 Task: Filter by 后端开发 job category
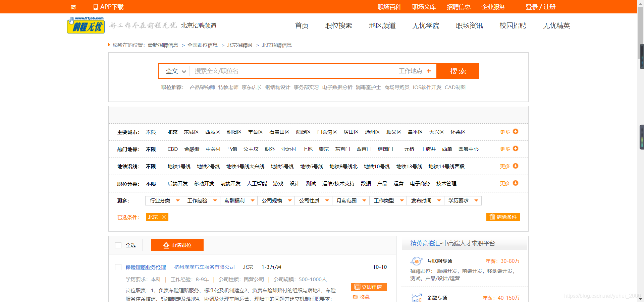coord(177,184)
